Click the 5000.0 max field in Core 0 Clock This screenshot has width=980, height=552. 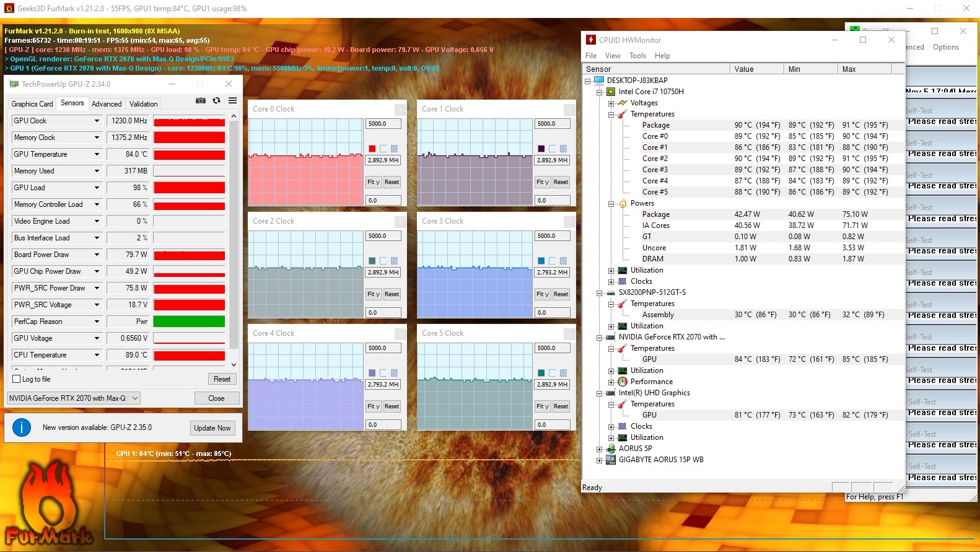(383, 124)
